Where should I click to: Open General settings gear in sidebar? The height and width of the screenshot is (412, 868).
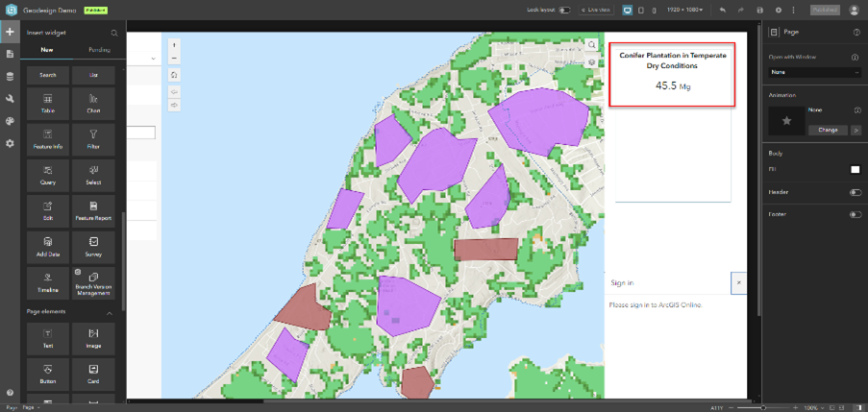pos(10,143)
